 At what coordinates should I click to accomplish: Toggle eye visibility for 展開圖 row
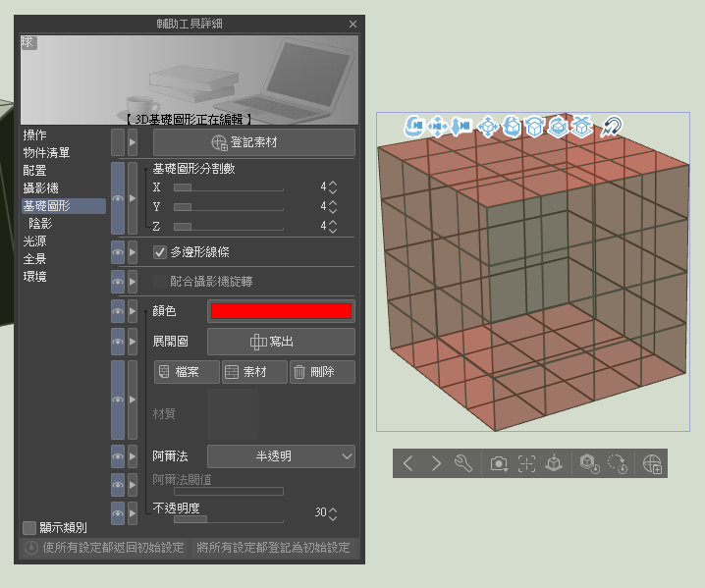pyautogui.click(x=118, y=342)
